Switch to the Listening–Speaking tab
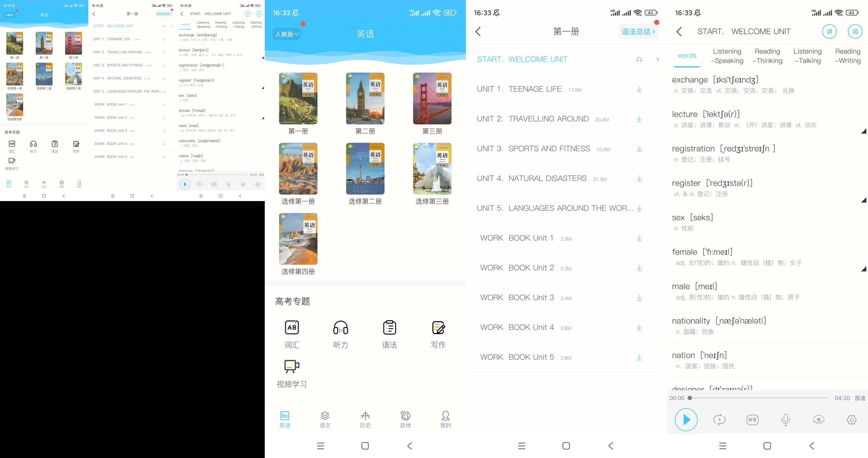This screenshot has width=868, height=458. 727,56
